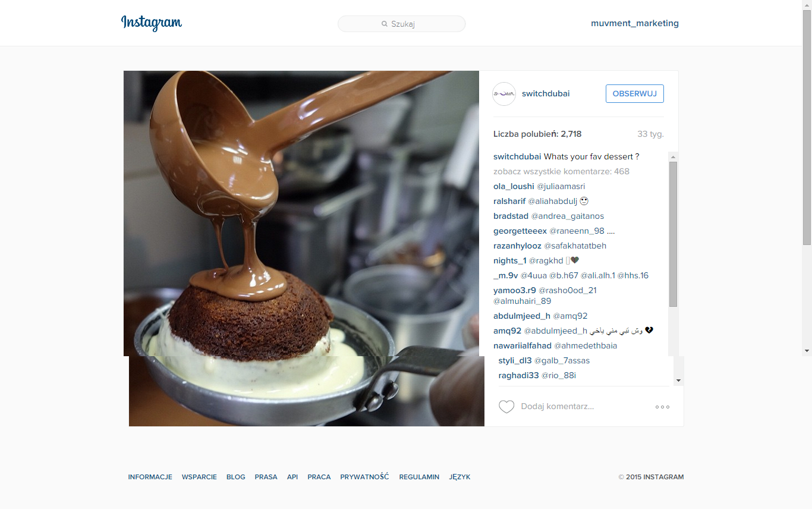Click the comments scrollbar up arrow
The width and height of the screenshot is (812, 509).
click(673, 157)
